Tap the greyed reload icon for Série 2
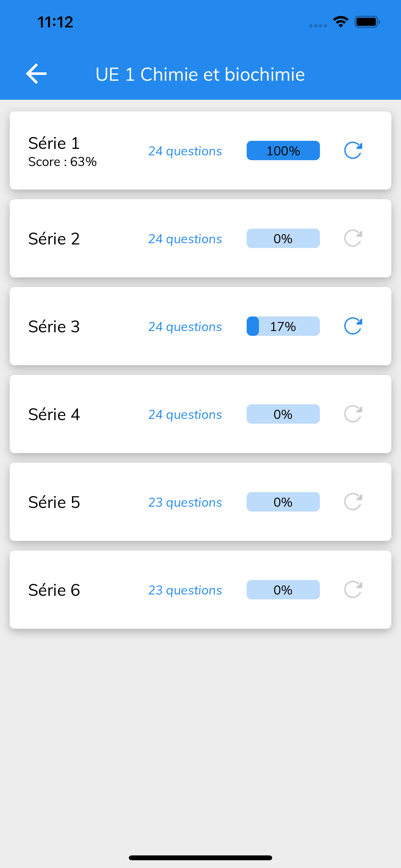This screenshot has width=401, height=868. (x=353, y=239)
